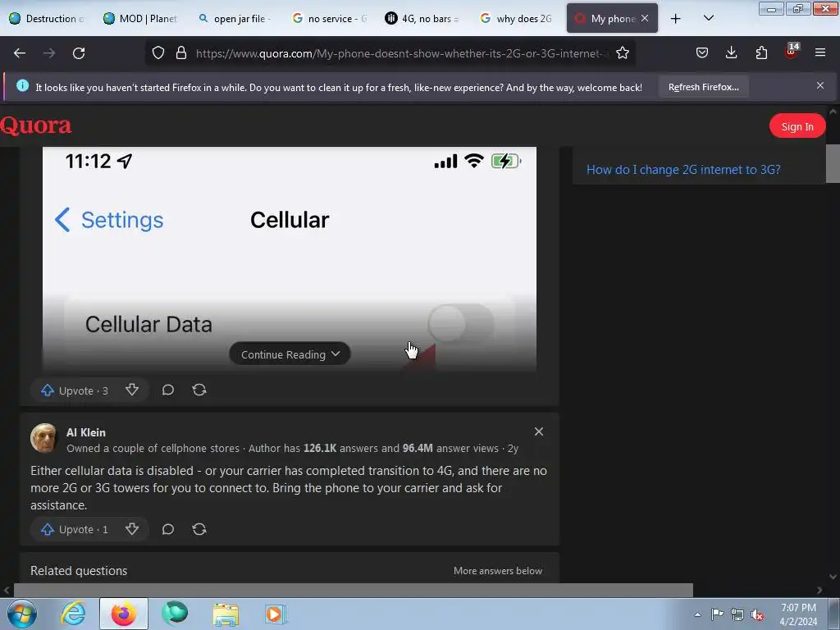Image resolution: width=840 pixels, height=630 pixels.
Task: Click the Refresh Firefox button
Action: (x=703, y=87)
